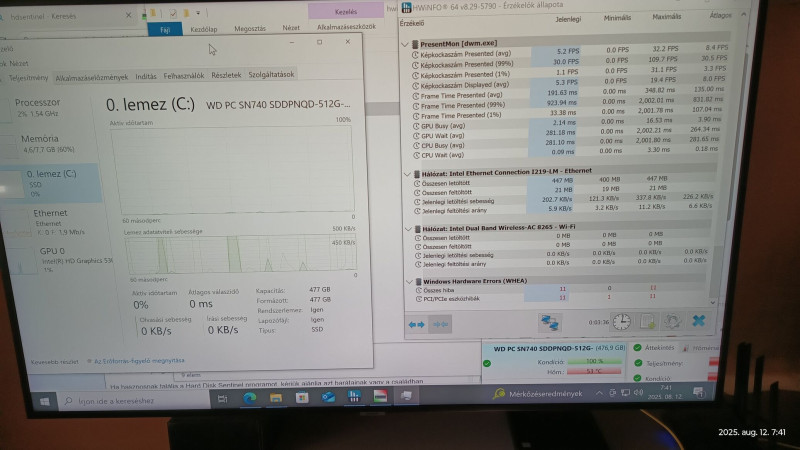
Task: Close the hdsentinel - Keresés search tab
Action: [128, 16]
